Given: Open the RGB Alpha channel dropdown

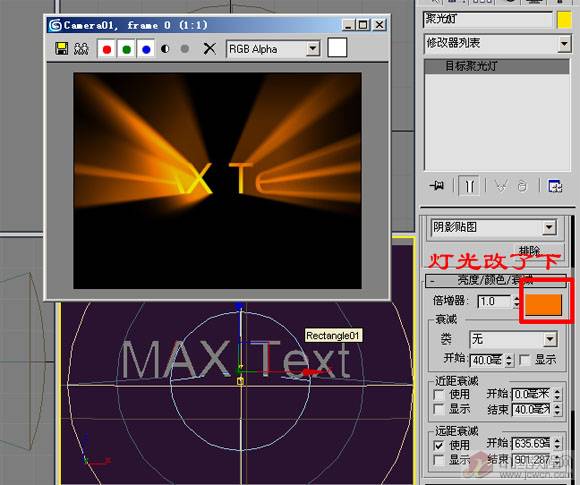Looking at the screenshot, I should point(273,49).
